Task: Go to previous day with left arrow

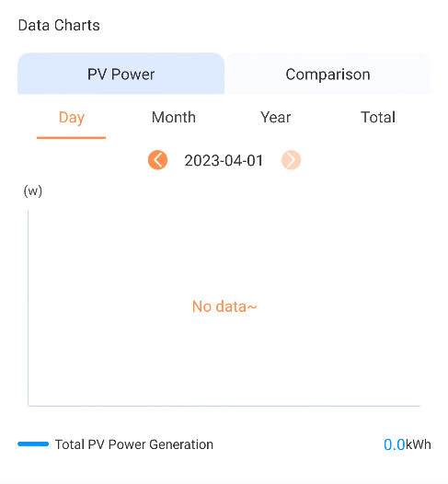Action: click(x=157, y=160)
